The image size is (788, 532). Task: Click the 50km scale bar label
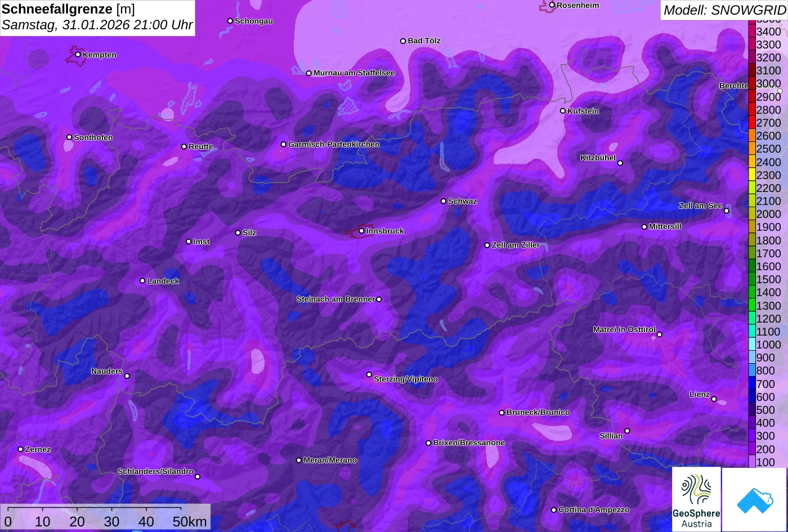coord(190,522)
